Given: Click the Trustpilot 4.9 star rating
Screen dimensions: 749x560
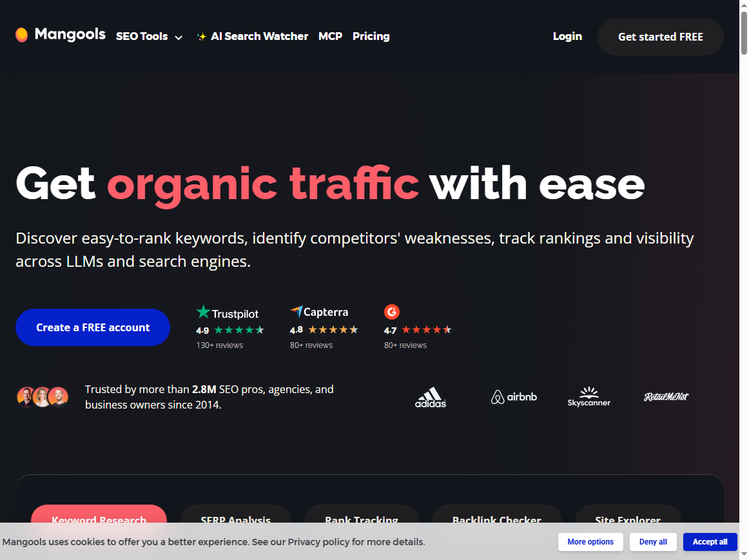Looking at the screenshot, I should click(239, 330).
